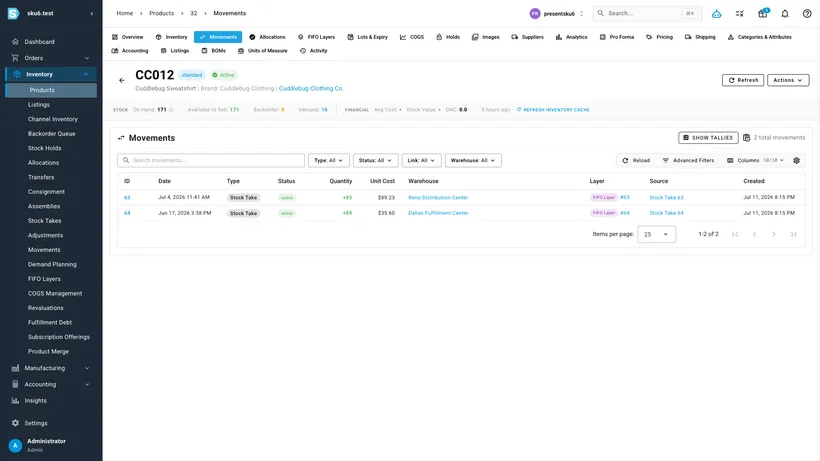Switch to the Lots & Expiry tab
Image resolution: width=820 pixels, height=461 pixels.
(367, 37)
